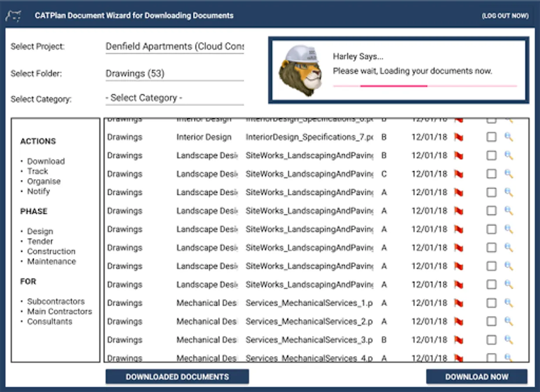Click file name Services_MechanicalServices_3

(x=309, y=340)
